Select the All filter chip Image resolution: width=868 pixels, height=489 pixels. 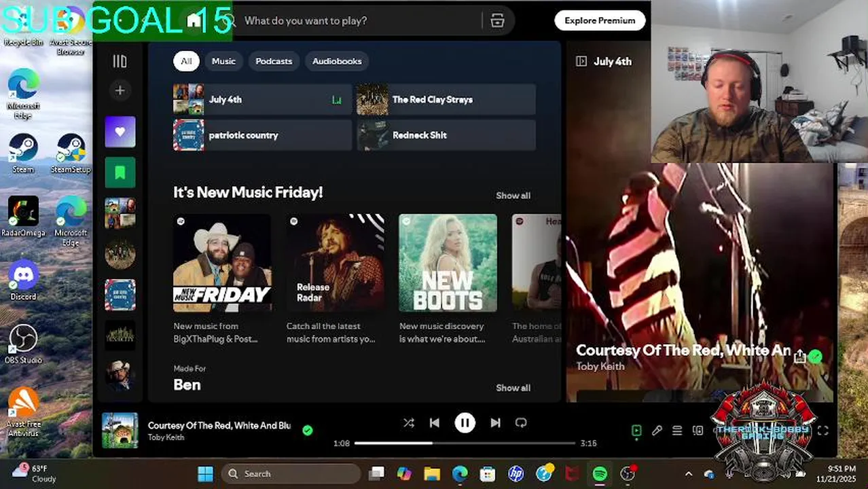click(186, 61)
